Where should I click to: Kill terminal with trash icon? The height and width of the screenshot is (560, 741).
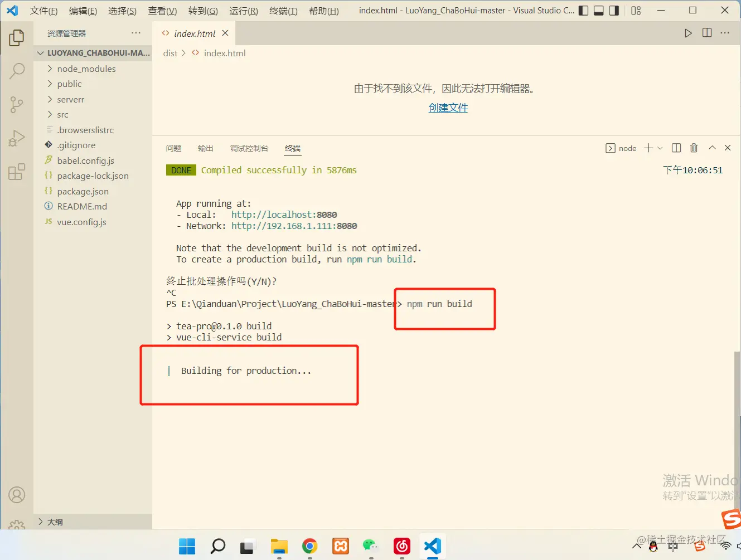click(x=694, y=148)
